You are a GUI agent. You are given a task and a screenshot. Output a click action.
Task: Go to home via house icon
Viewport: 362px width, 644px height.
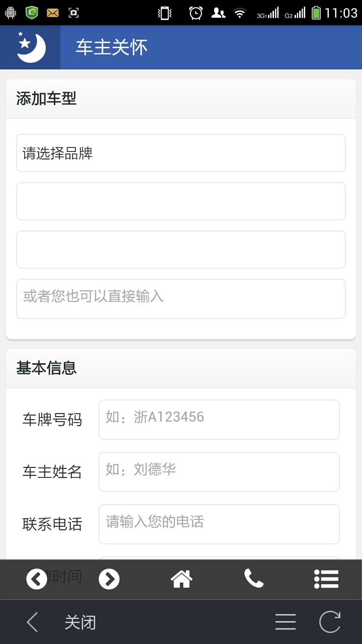[x=182, y=579]
